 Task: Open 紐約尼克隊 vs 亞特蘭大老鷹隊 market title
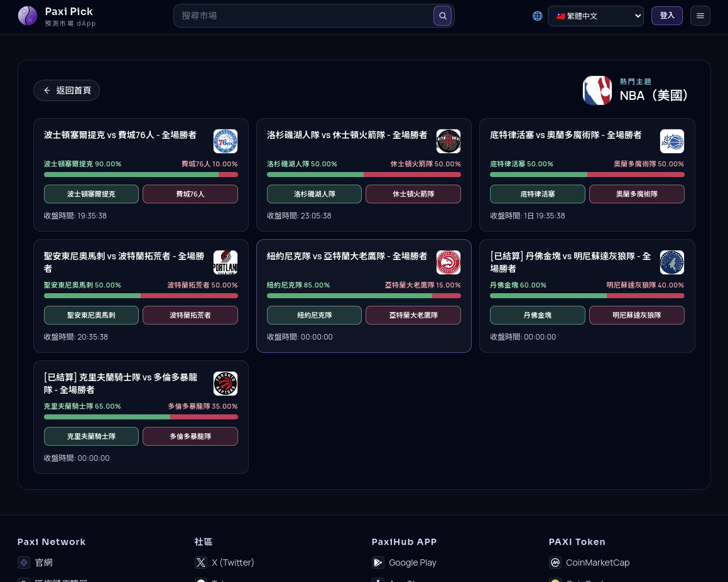(x=347, y=256)
